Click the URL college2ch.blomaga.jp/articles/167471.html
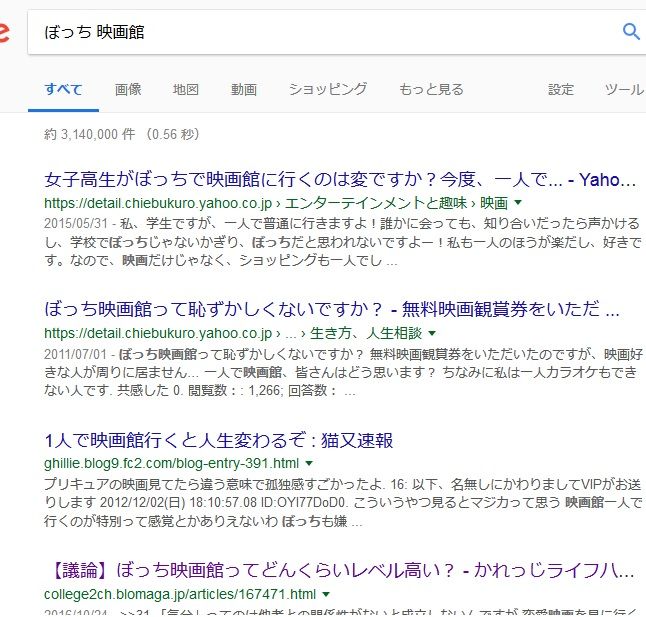The image size is (646, 617). (x=180, y=594)
